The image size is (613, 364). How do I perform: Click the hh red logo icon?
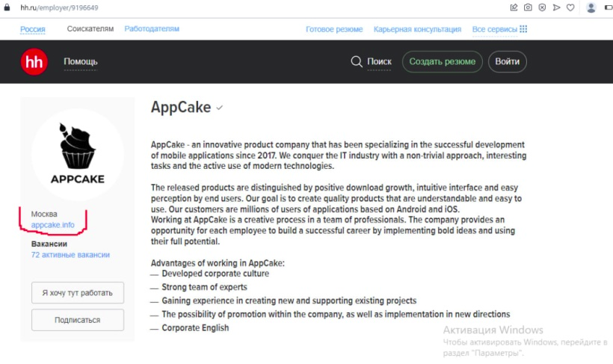pyautogui.click(x=34, y=61)
